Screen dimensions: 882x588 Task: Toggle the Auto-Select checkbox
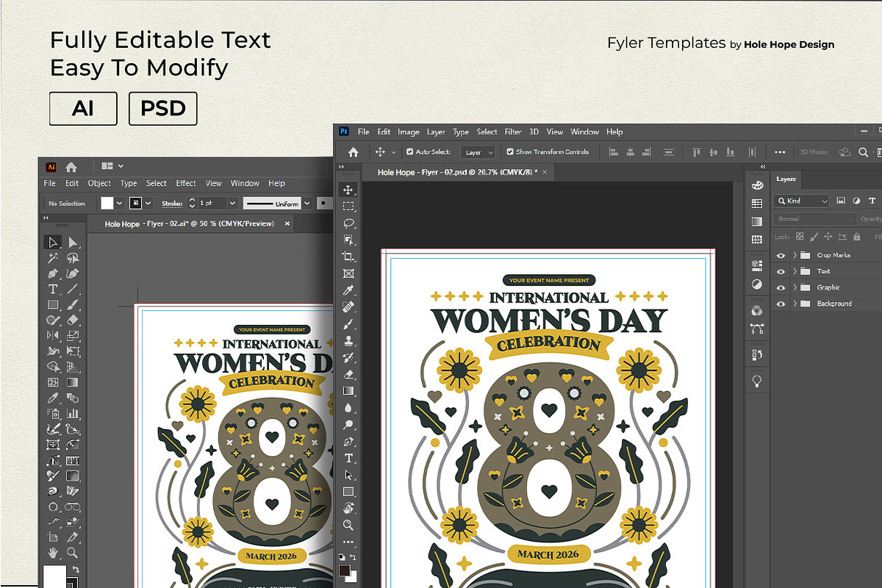point(409,152)
